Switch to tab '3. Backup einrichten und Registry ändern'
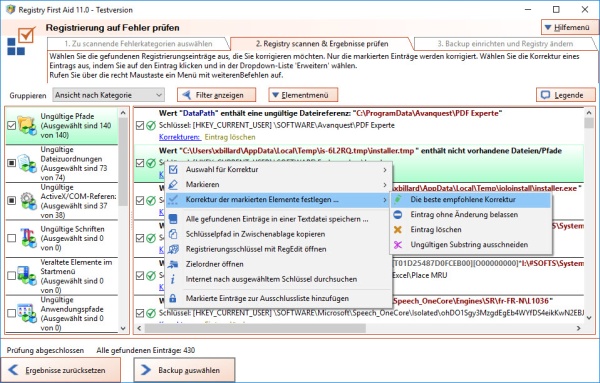The width and height of the screenshot is (600, 383). [x=505, y=44]
